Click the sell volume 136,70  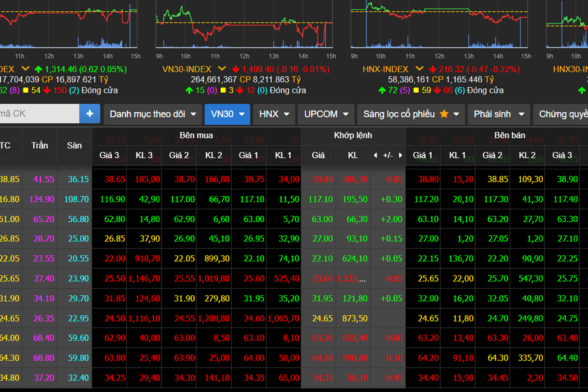(x=461, y=259)
